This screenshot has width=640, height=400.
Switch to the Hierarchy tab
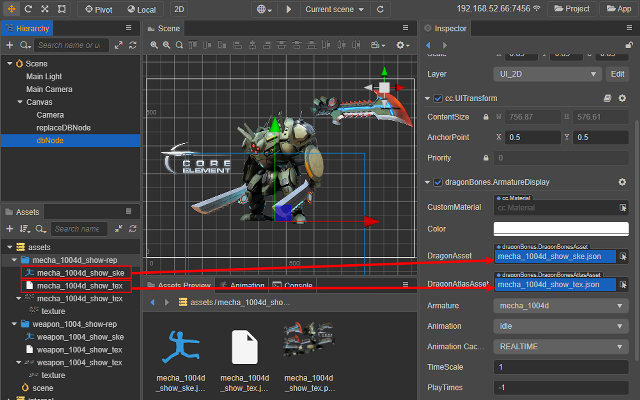27,28
